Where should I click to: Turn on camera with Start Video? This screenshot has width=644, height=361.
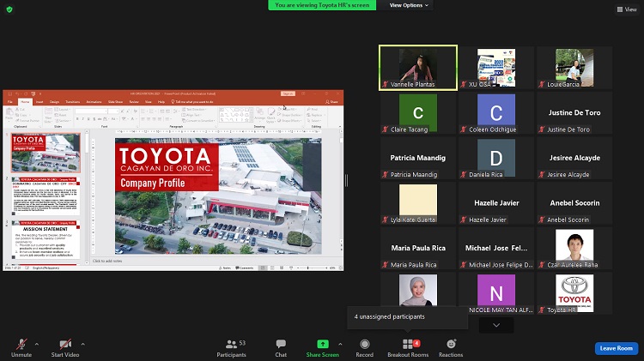coord(65,348)
